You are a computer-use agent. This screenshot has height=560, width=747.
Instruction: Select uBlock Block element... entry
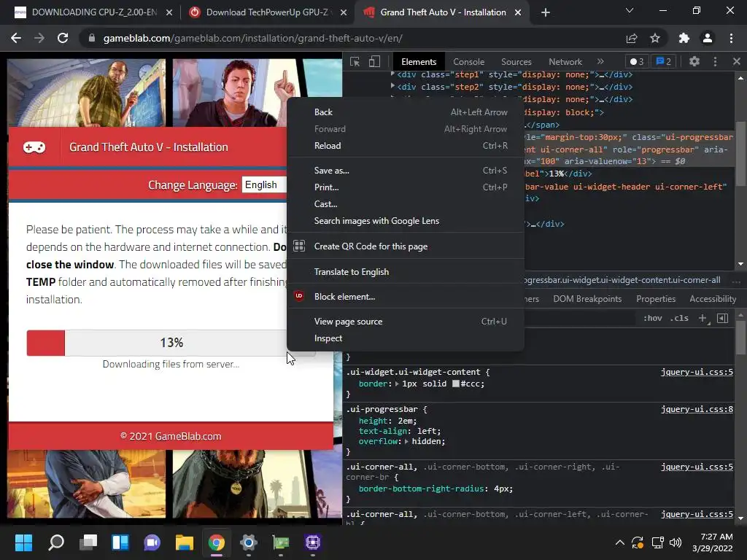[x=406, y=297]
